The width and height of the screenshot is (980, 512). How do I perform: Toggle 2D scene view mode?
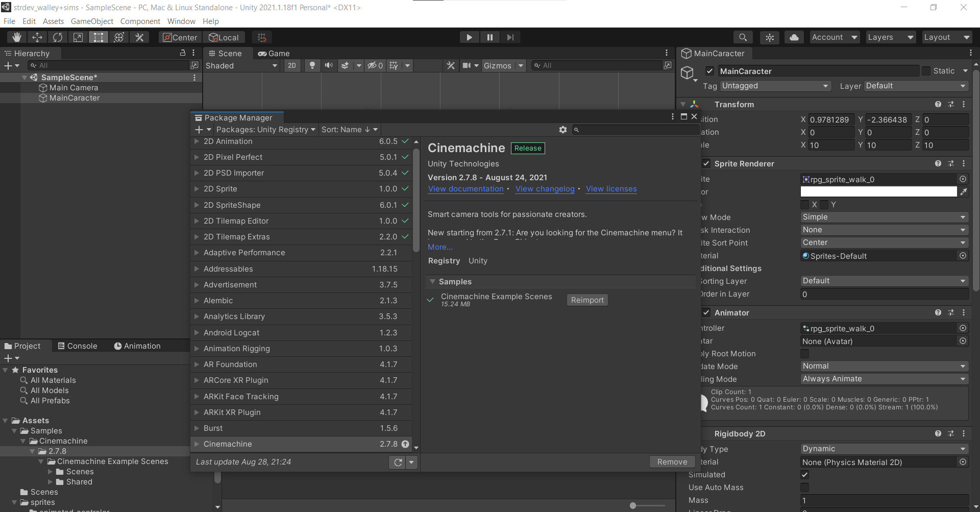[292, 65]
